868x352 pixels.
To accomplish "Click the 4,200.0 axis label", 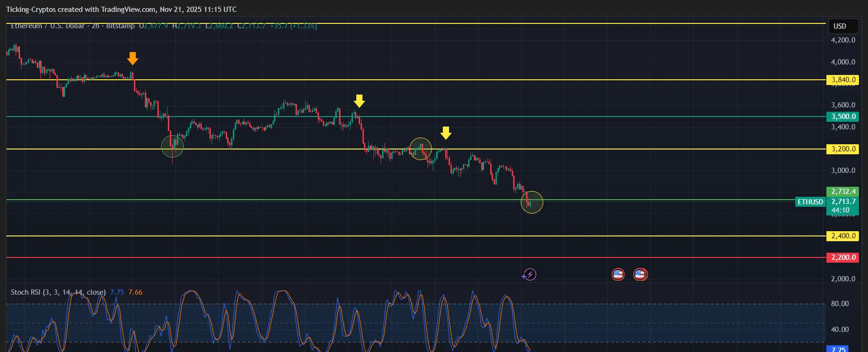I will pyautogui.click(x=843, y=40).
